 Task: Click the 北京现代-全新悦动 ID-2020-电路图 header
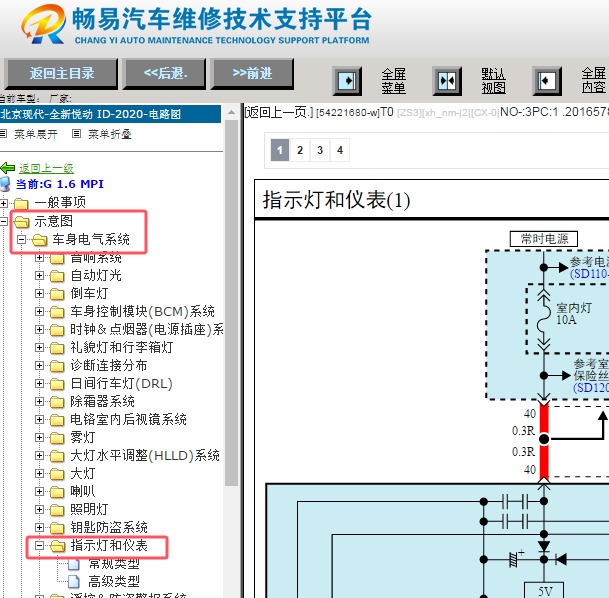point(111,114)
